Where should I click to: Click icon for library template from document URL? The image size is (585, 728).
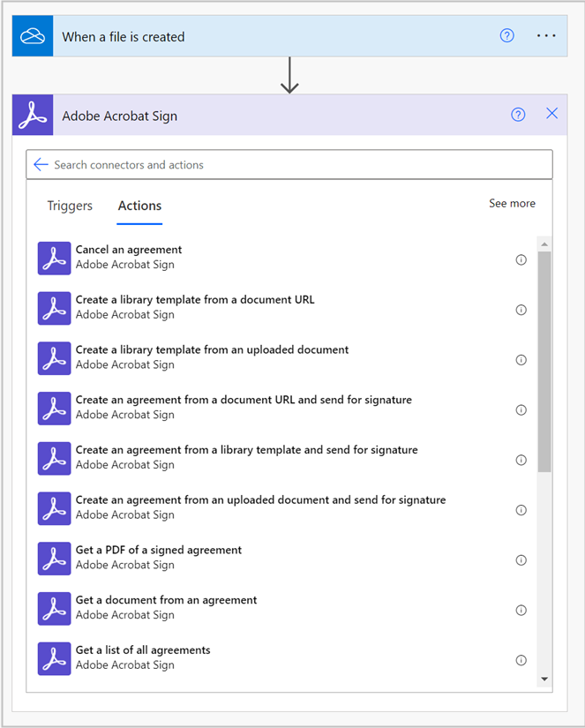click(55, 308)
